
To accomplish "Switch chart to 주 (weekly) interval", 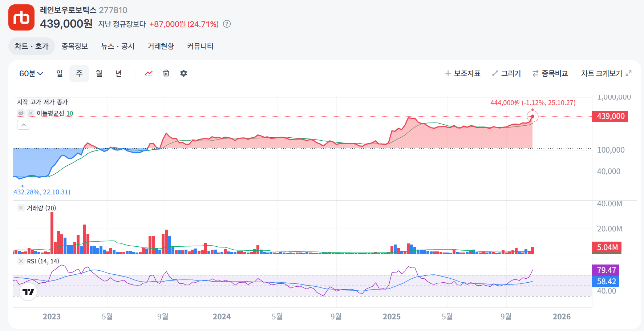I will coord(79,73).
